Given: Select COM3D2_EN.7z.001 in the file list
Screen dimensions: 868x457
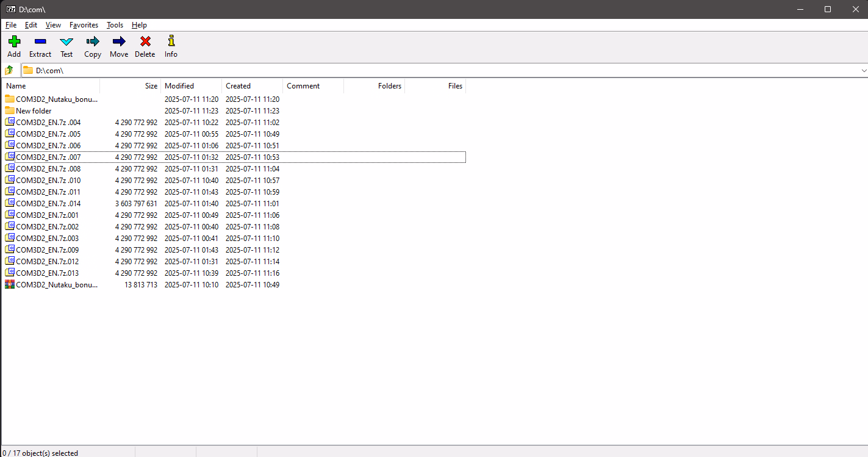Looking at the screenshot, I should coord(47,215).
